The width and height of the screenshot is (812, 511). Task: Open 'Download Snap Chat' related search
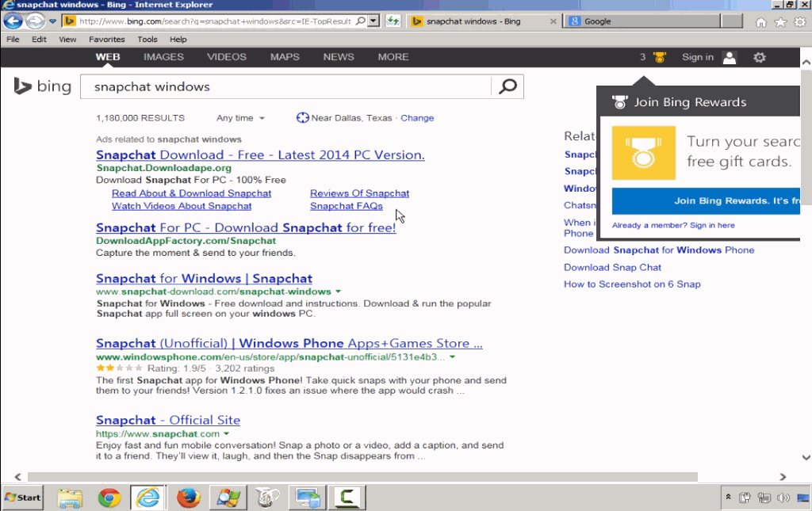click(612, 268)
